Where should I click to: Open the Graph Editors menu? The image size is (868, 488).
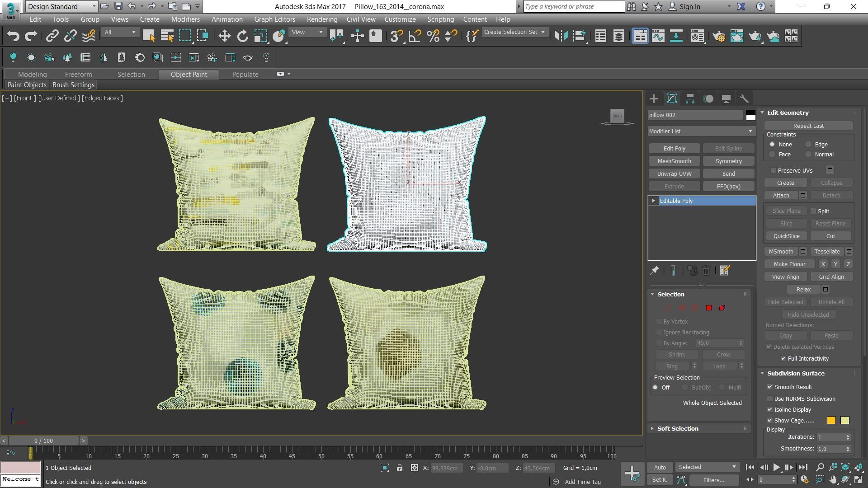pyautogui.click(x=274, y=19)
